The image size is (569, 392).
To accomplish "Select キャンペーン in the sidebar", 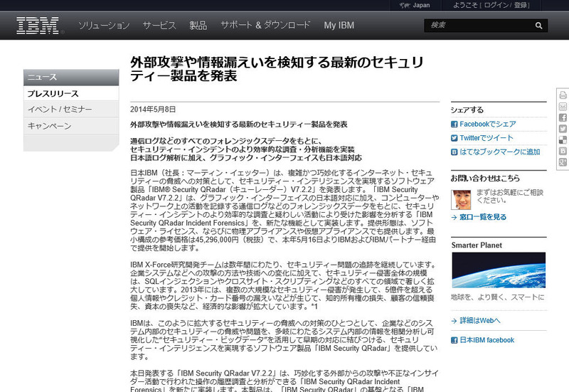I will coord(49,126).
